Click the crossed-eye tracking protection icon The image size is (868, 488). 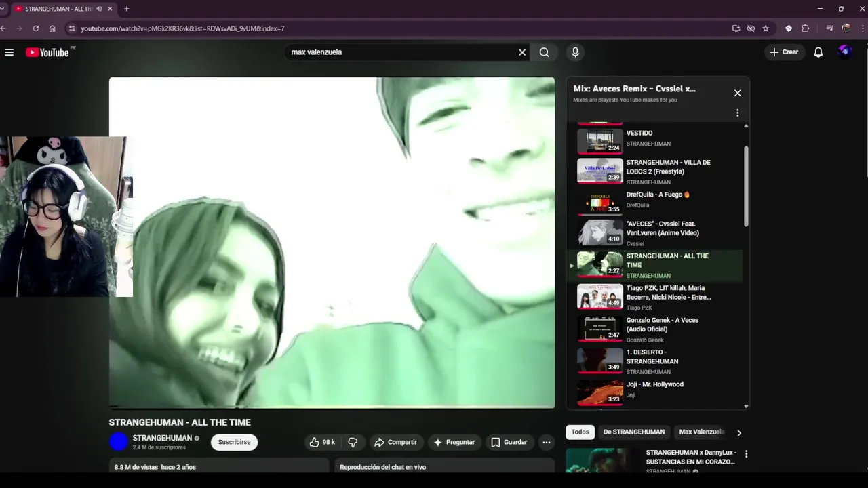tap(751, 28)
